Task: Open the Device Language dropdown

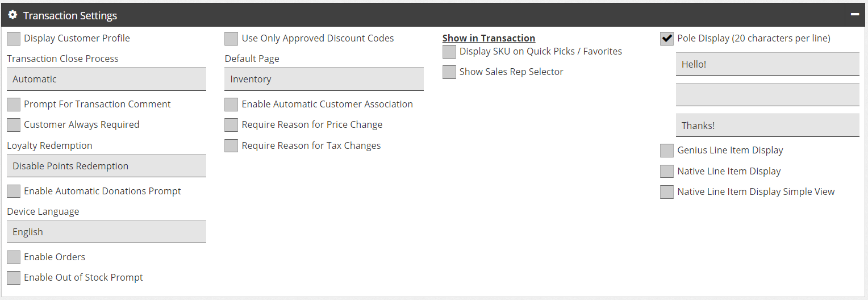Action: pos(106,232)
